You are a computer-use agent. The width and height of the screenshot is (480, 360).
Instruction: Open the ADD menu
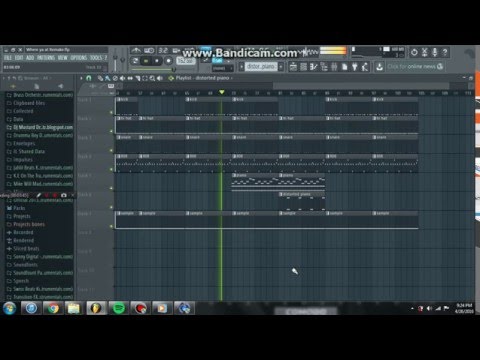point(30,58)
